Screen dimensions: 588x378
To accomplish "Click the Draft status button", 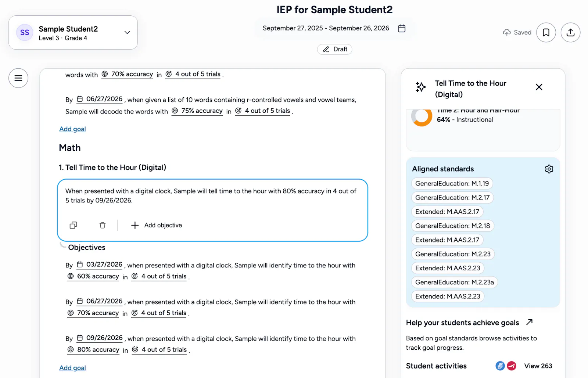I will pos(334,49).
